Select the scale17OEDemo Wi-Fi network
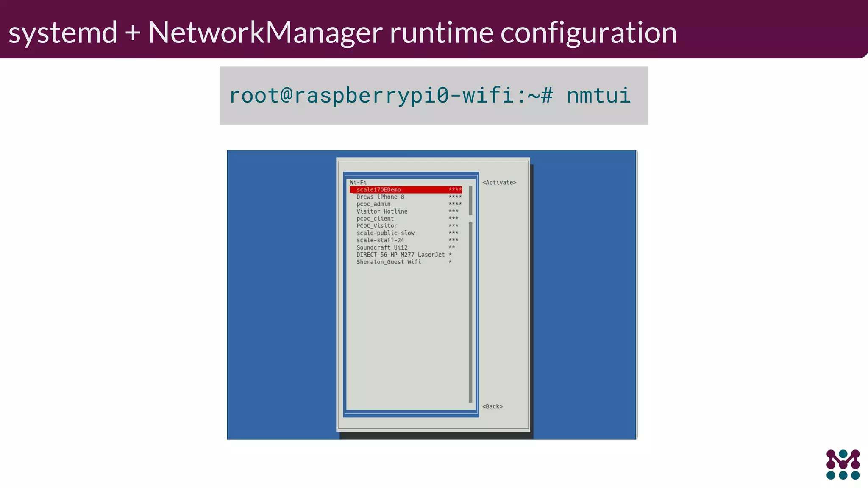 click(406, 190)
